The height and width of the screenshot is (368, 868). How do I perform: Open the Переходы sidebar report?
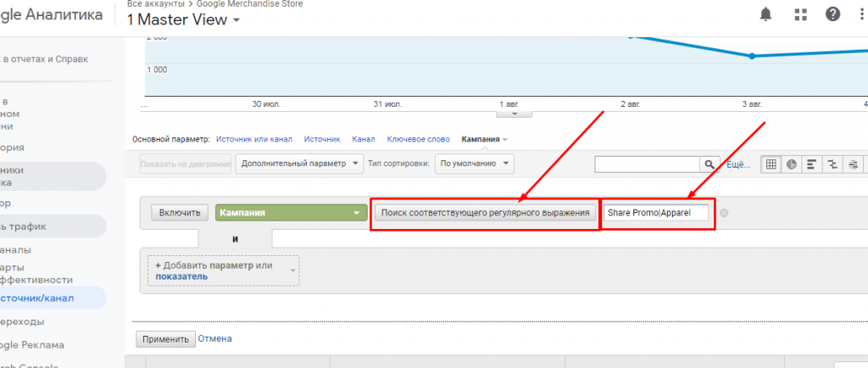click(22, 321)
